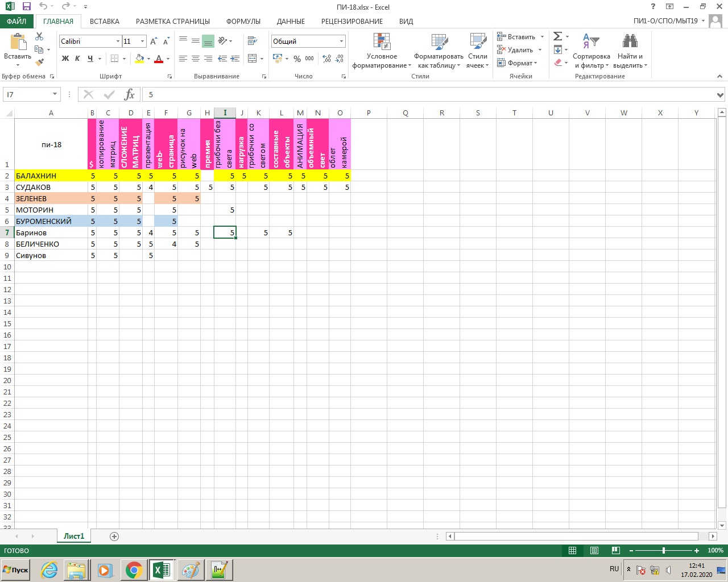Viewport: 728px width, 582px height.
Task: Click the AutoSum sigma icon
Action: [x=557, y=36]
